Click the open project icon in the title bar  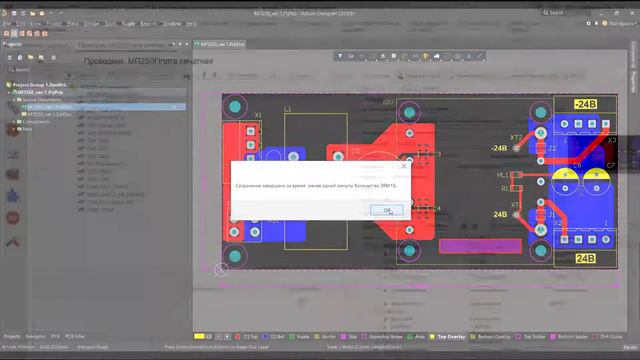(42, 13)
